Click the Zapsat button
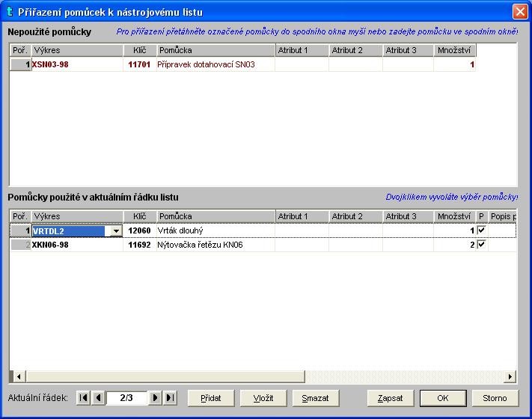532x419 pixels. pyautogui.click(x=390, y=398)
